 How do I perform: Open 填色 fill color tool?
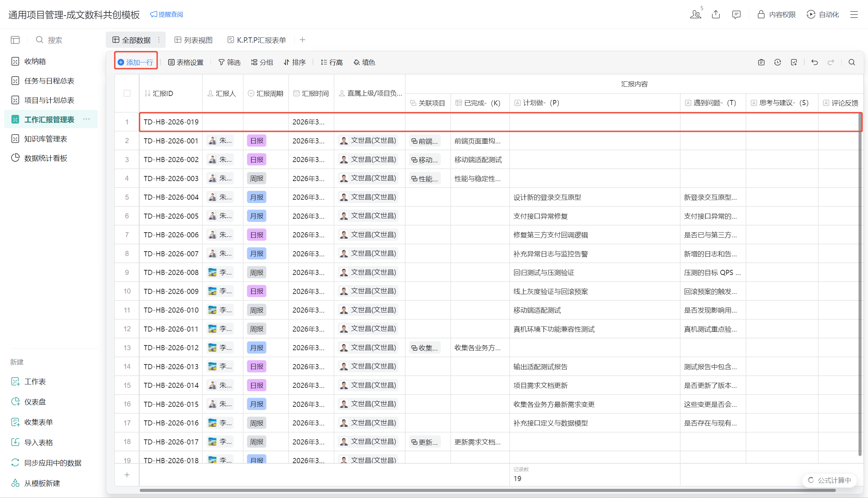pos(364,62)
